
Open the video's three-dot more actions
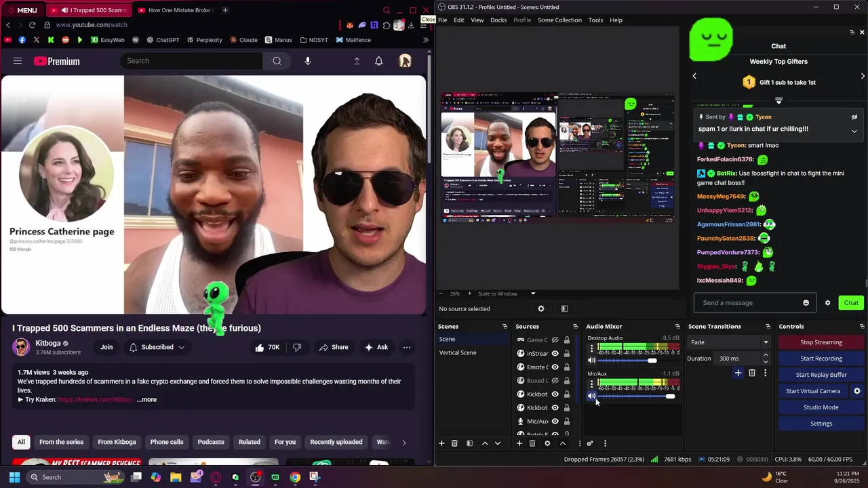pyautogui.click(x=407, y=347)
